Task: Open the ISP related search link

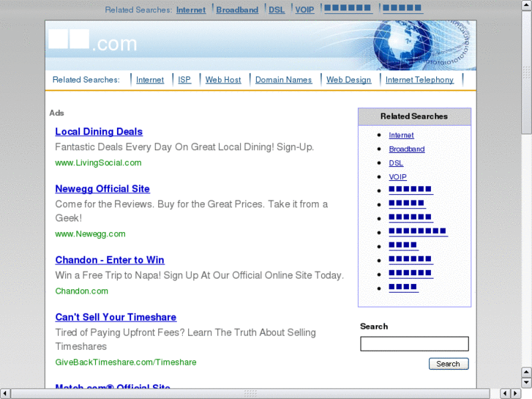Action: (184, 80)
